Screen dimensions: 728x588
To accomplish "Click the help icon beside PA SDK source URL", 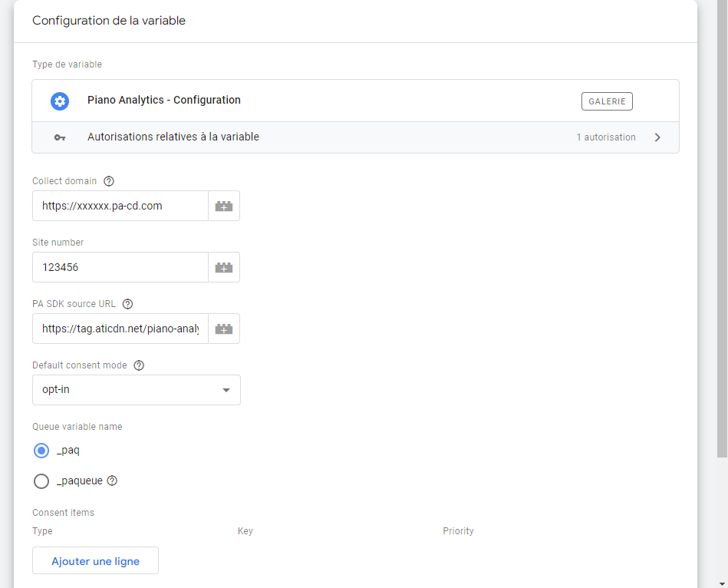I will coord(127,303).
